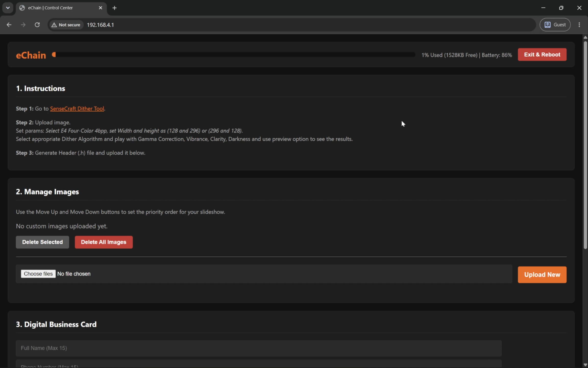
Task: Click the Not secure site info chip
Action: (66, 25)
